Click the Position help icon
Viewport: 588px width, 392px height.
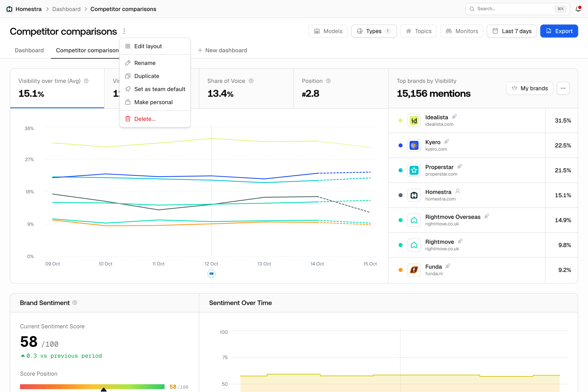329,81
